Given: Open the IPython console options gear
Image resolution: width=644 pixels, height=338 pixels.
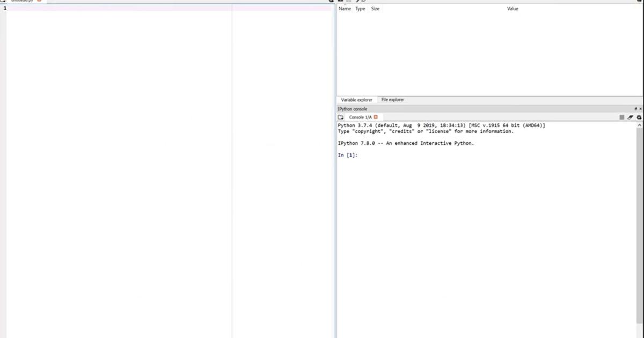Looking at the screenshot, I should click(x=639, y=117).
